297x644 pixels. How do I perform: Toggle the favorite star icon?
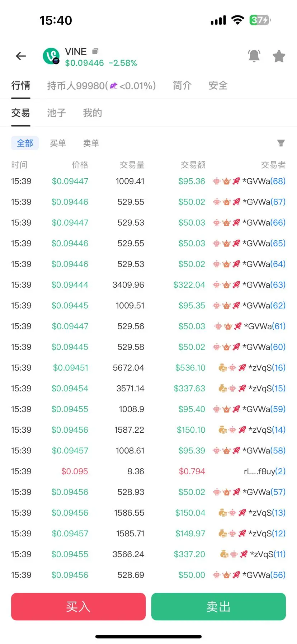[x=279, y=56]
